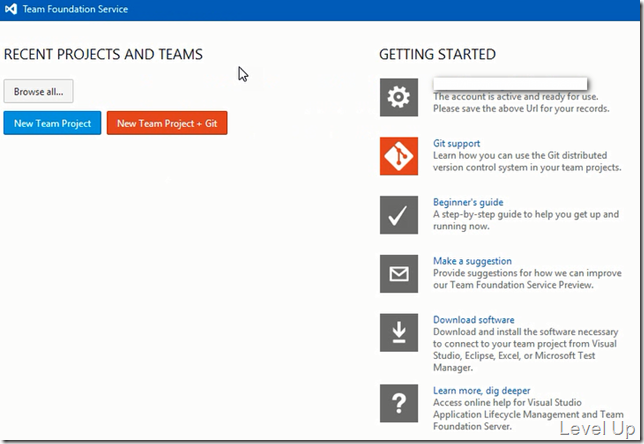Click the GETTING STARTED heading
This screenshot has width=644, height=444.
(437, 54)
